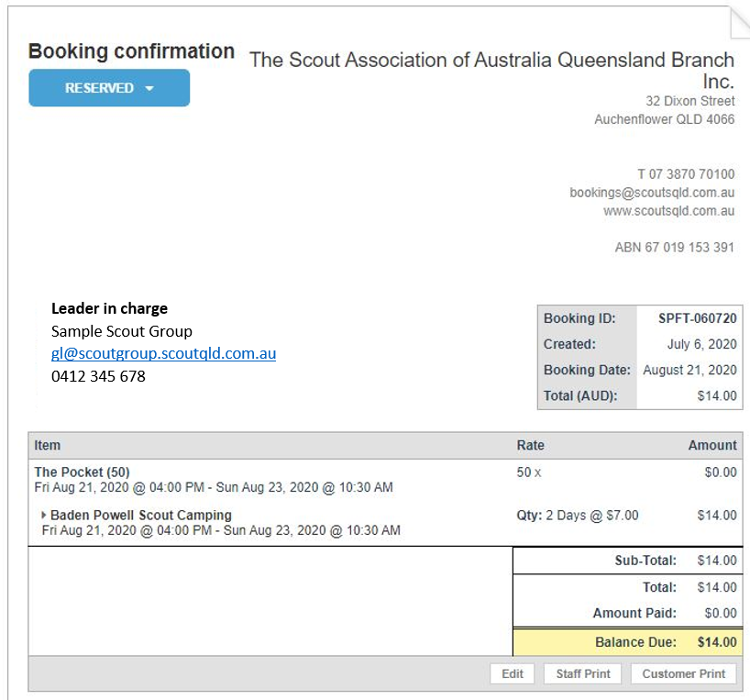
Task: Select the Total (AUD): label
Action: pos(580,395)
